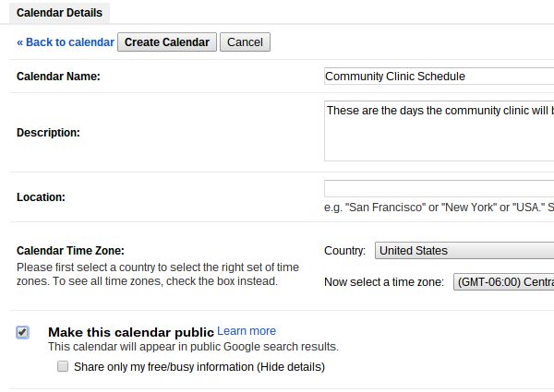This screenshot has width=554, height=392.
Task: Open the Country dropdown showing United States
Action: point(464,251)
